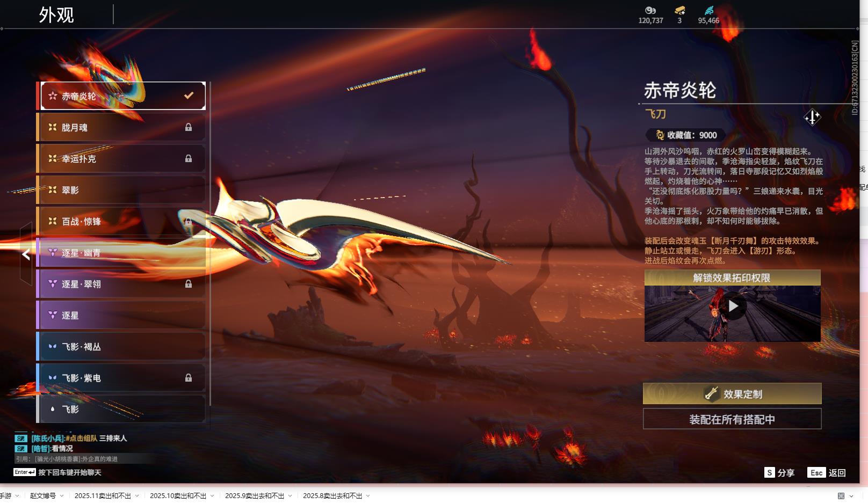
Task: Select the 幸运扑克 skin row
Action: (x=121, y=158)
